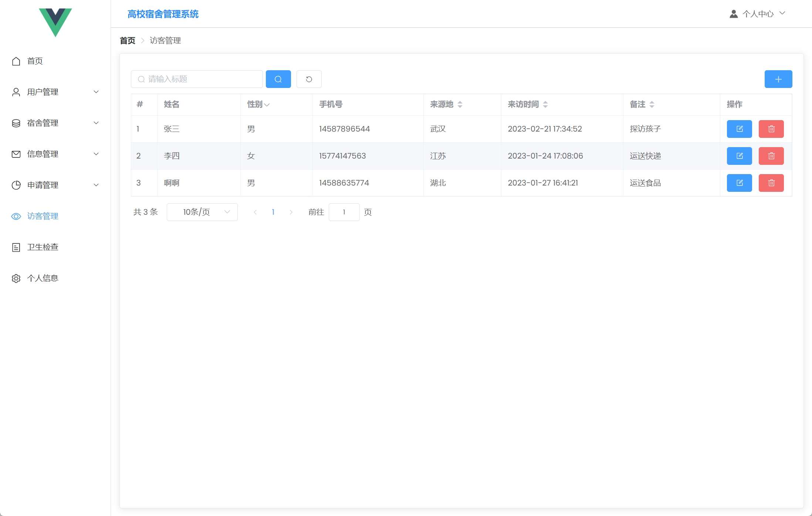The image size is (812, 516).
Task: Click the 首页 breadcrumb link
Action: pyautogui.click(x=127, y=41)
